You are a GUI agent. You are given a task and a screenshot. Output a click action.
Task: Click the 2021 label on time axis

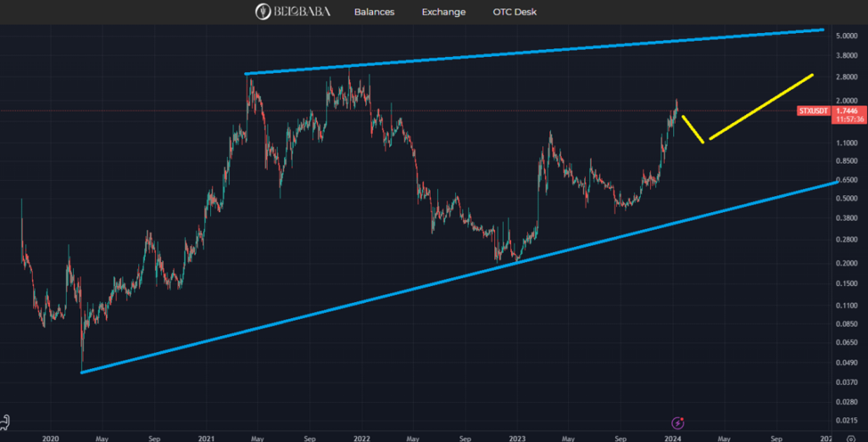tap(206, 439)
